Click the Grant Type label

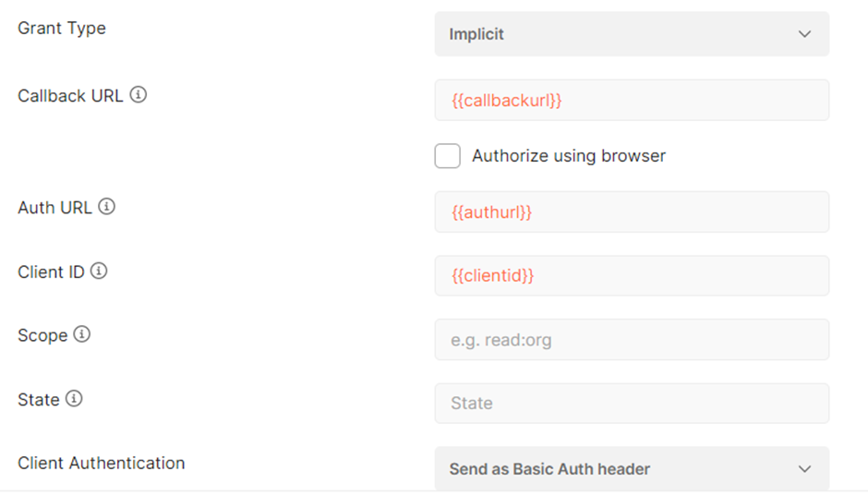(x=62, y=29)
